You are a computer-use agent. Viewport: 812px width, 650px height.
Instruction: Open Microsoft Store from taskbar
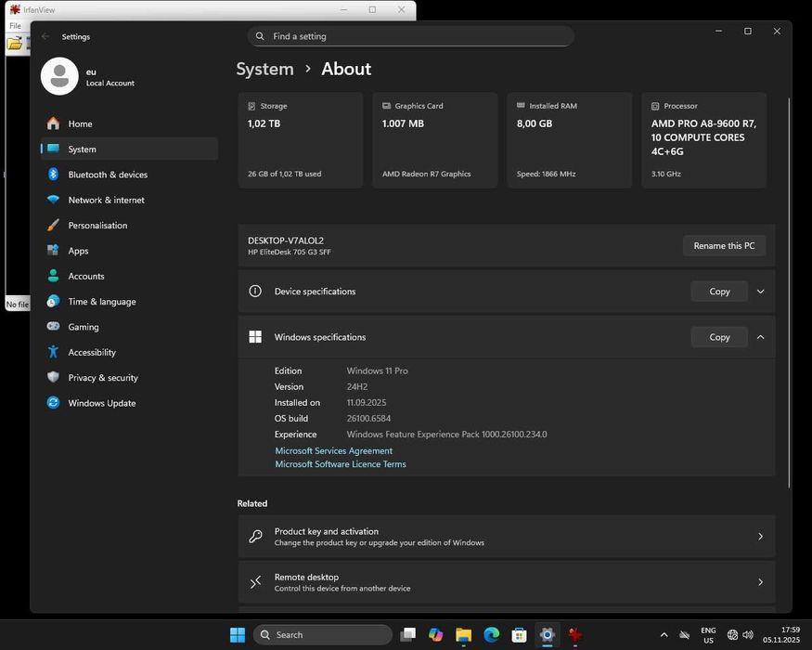(519, 634)
